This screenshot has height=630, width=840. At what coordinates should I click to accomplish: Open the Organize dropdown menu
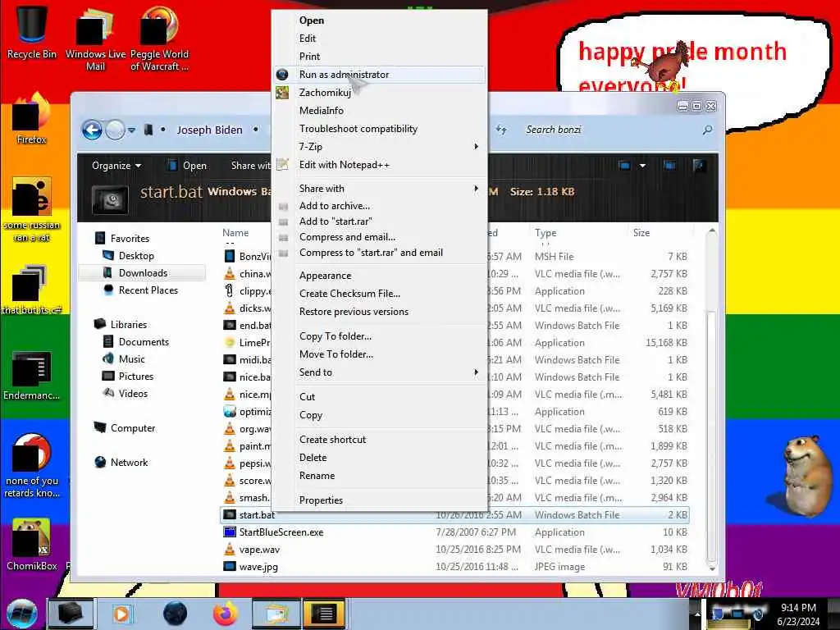pos(116,166)
